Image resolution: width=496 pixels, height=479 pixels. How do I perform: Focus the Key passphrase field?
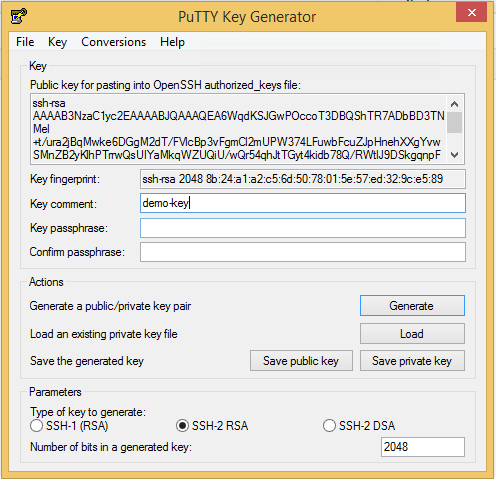tap(303, 228)
